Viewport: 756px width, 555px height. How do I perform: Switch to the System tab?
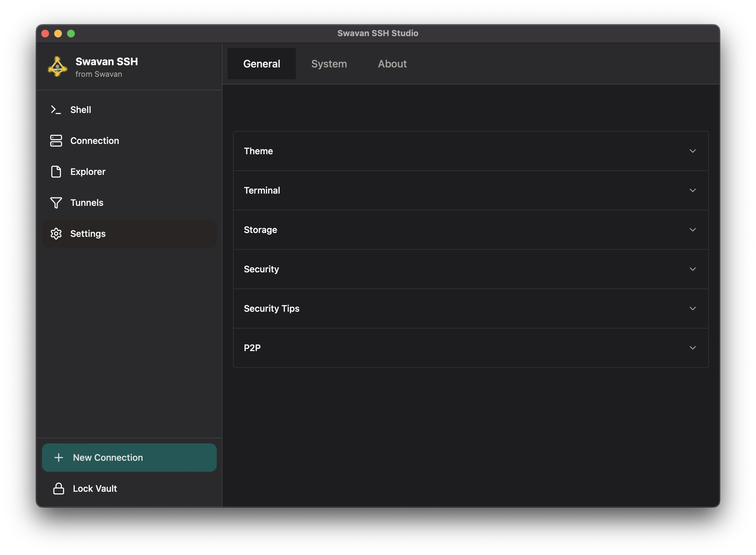329,64
